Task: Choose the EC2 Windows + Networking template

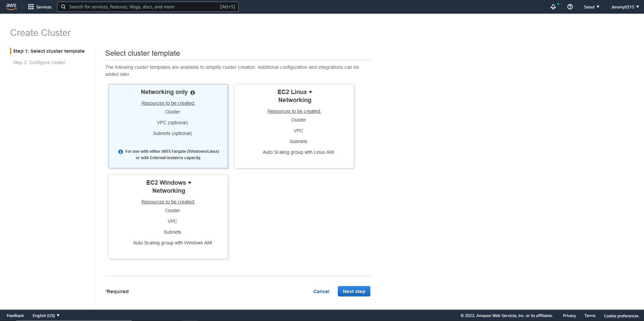Action: 168,217
